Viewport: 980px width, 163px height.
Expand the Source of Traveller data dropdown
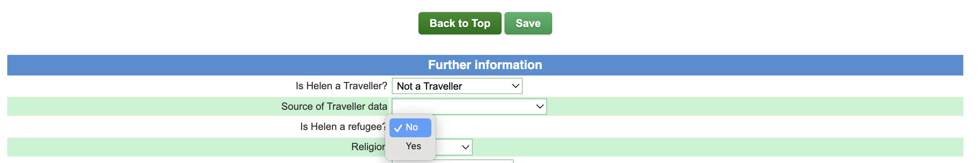point(469,106)
